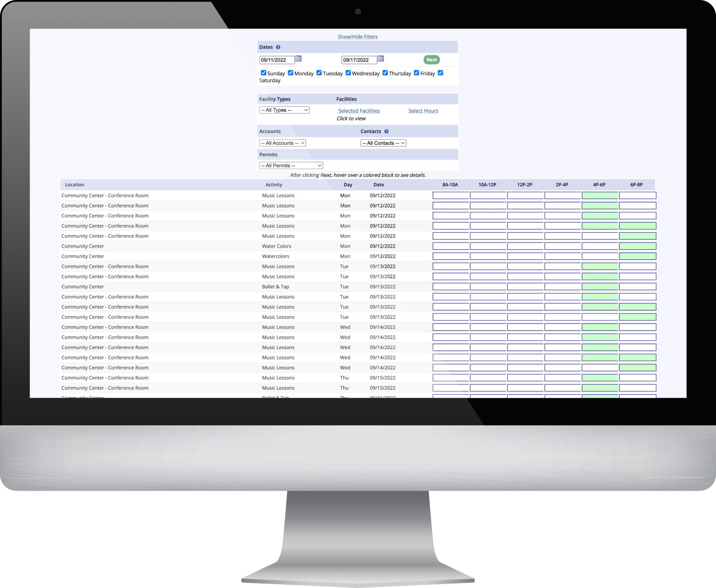Click the Contacts help question mark icon

[x=386, y=131]
